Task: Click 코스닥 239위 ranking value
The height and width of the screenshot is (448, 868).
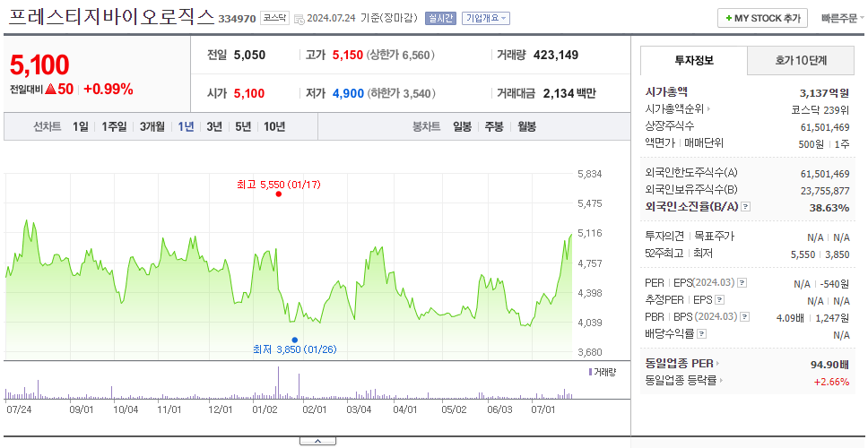Action: 820,109
